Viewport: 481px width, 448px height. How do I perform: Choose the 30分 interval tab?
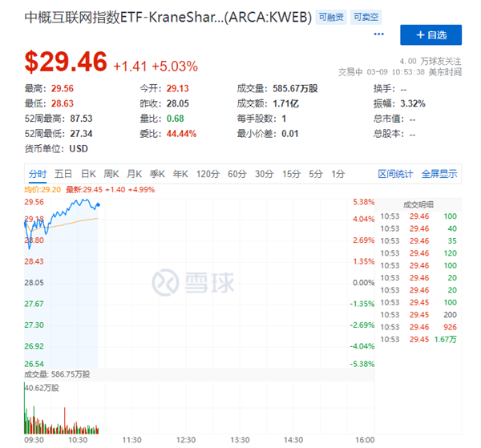264,174
